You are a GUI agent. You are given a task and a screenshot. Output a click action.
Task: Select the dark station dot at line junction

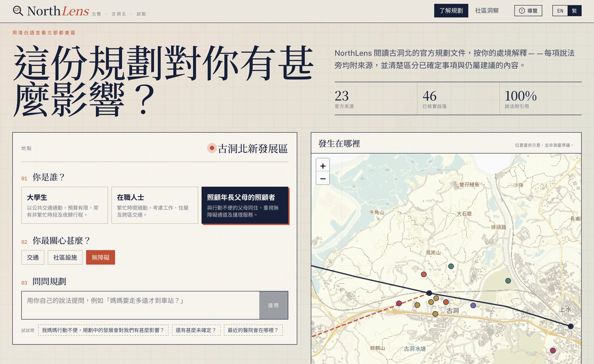(x=429, y=293)
